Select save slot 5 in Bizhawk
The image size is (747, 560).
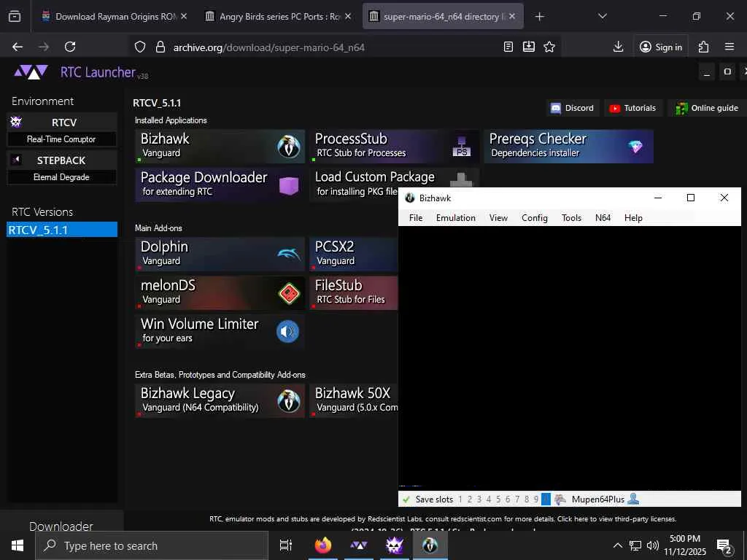pyautogui.click(x=498, y=499)
